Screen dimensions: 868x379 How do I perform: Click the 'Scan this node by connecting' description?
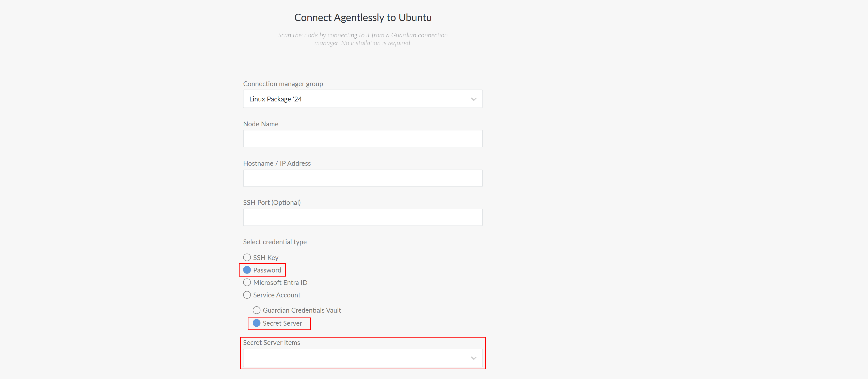(x=363, y=39)
